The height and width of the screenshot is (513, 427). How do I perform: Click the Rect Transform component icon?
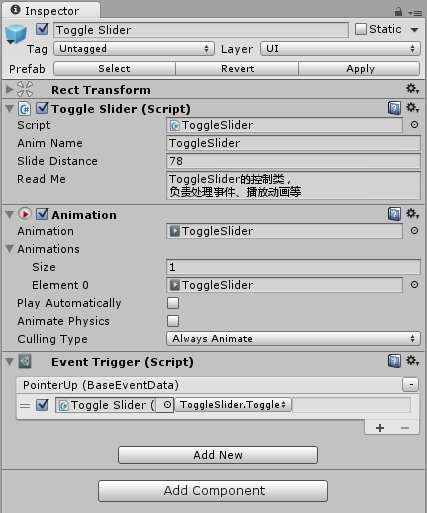pos(25,89)
